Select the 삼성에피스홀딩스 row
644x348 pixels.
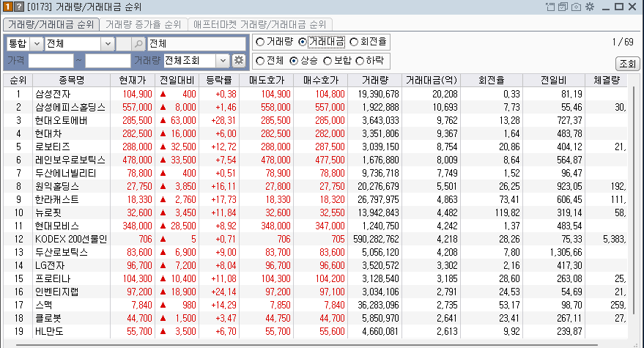point(316,107)
